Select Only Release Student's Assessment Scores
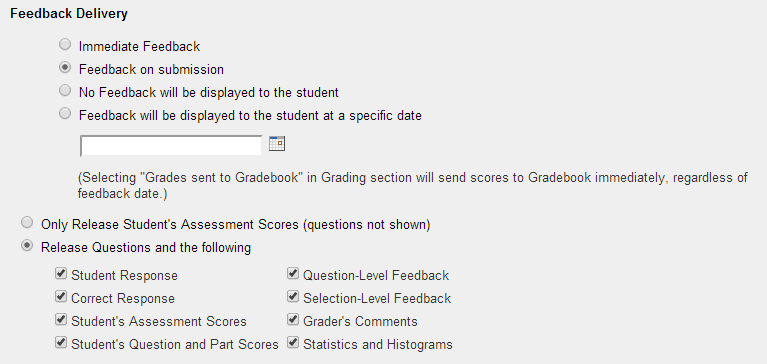Screen dimensions: 767x364 point(27,223)
